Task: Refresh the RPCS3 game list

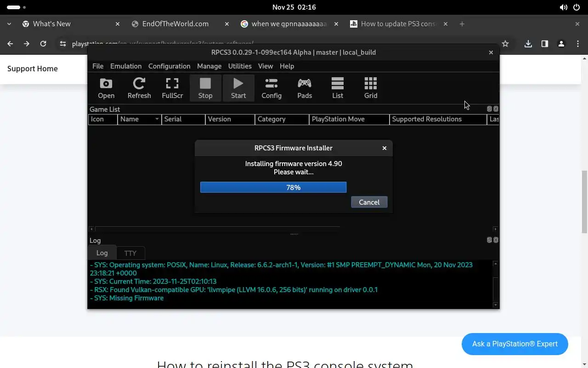Action: click(139, 88)
